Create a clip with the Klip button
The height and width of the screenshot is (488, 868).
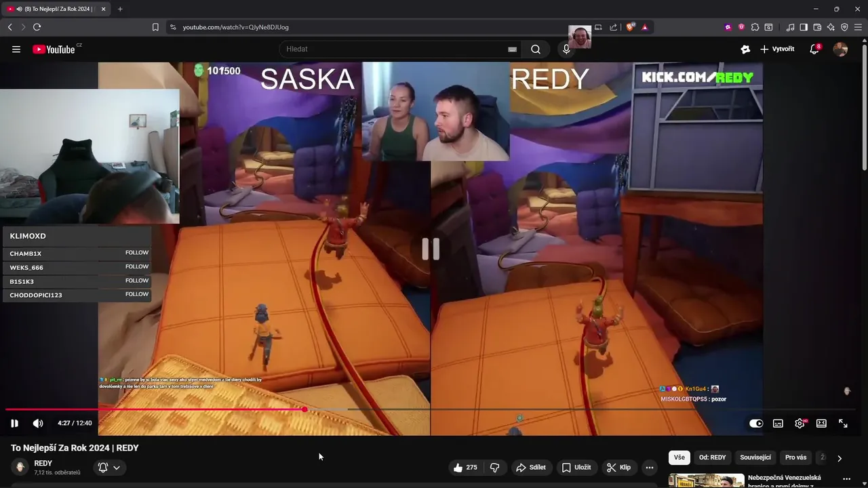(x=618, y=467)
